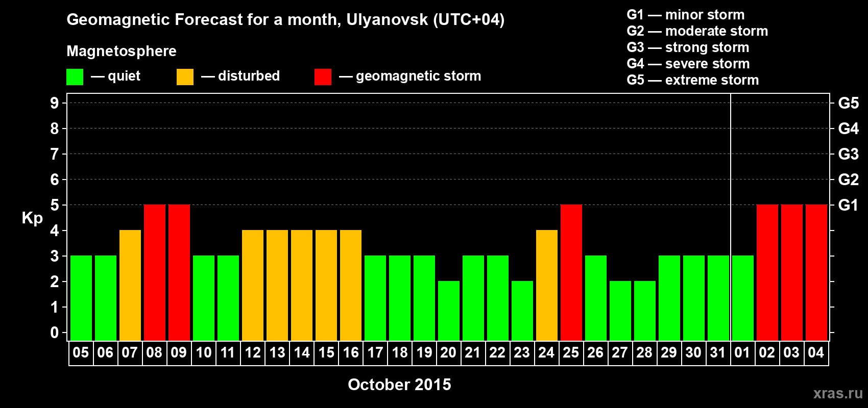Click the date label '28' on the axis
This screenshot has width=868, height=408.
pyautogui.click(x=644, y=353)
